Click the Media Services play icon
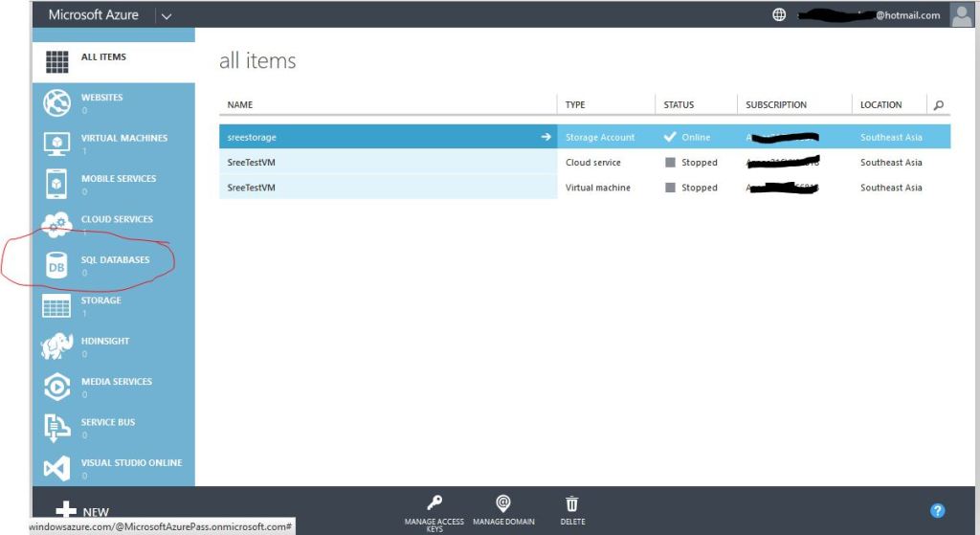Viewport: 980px width, 535px height. 57,387
